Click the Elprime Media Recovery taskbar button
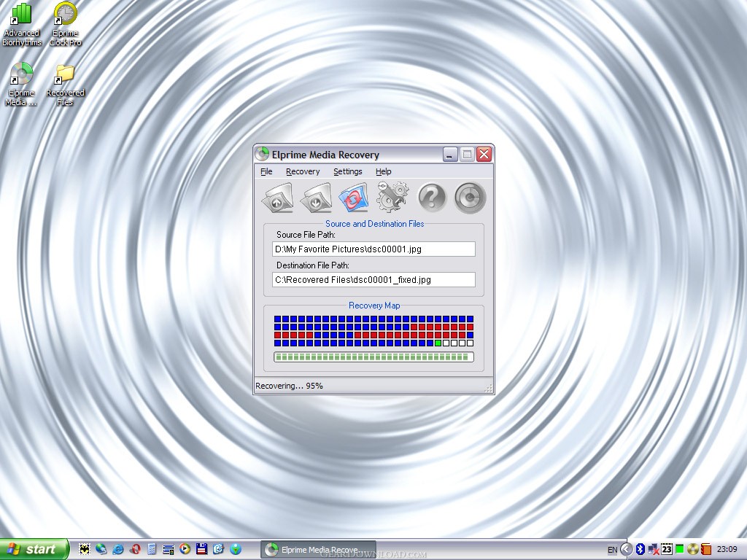 (x=318, y=550)
